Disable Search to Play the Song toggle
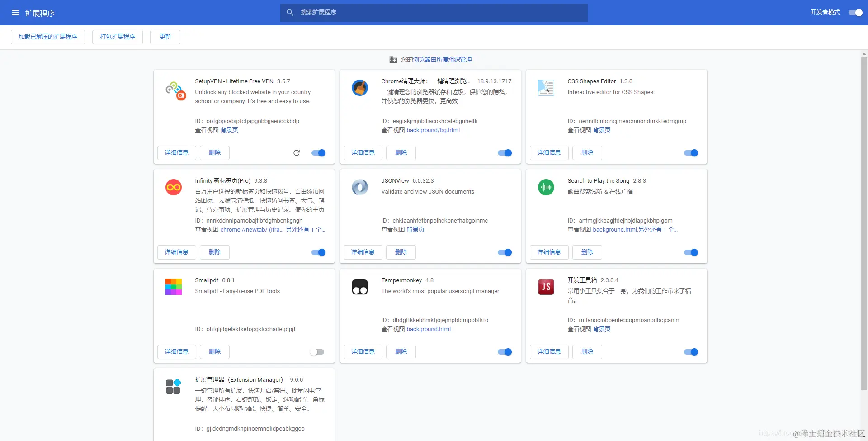 point(691,252)
